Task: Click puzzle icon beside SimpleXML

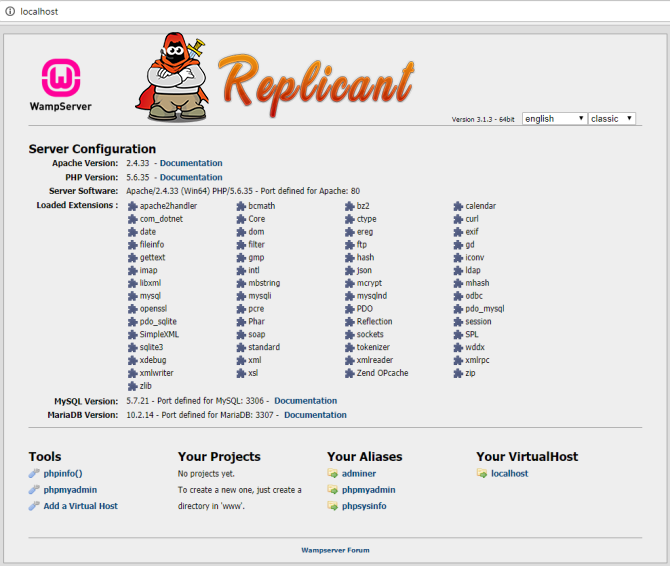Action: [132, 334]
